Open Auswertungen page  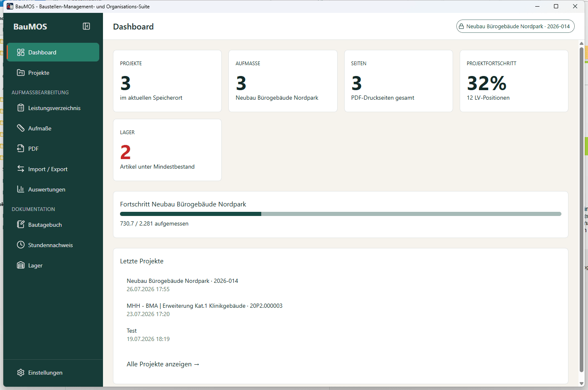tap(53, 189)
